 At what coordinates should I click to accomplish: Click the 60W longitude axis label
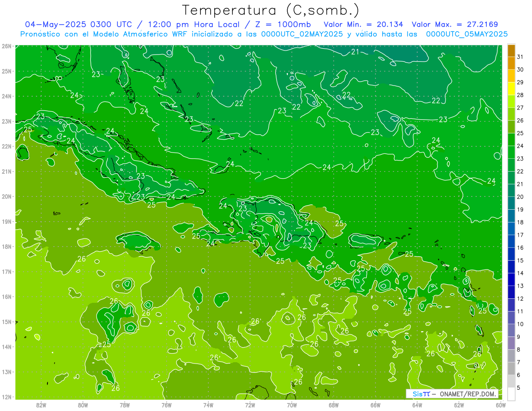pyautogui.click(x=501, y=405)
